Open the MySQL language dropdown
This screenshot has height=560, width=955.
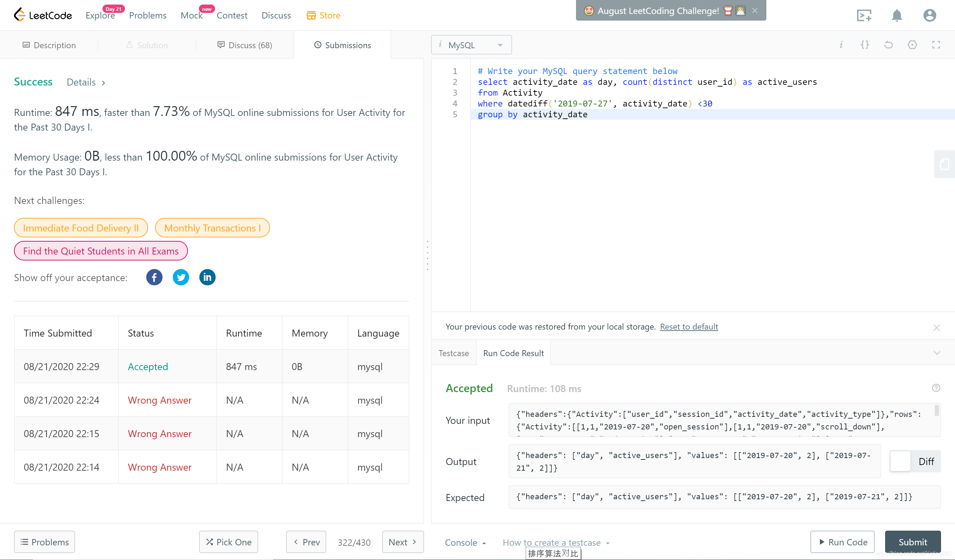(471, 45)
